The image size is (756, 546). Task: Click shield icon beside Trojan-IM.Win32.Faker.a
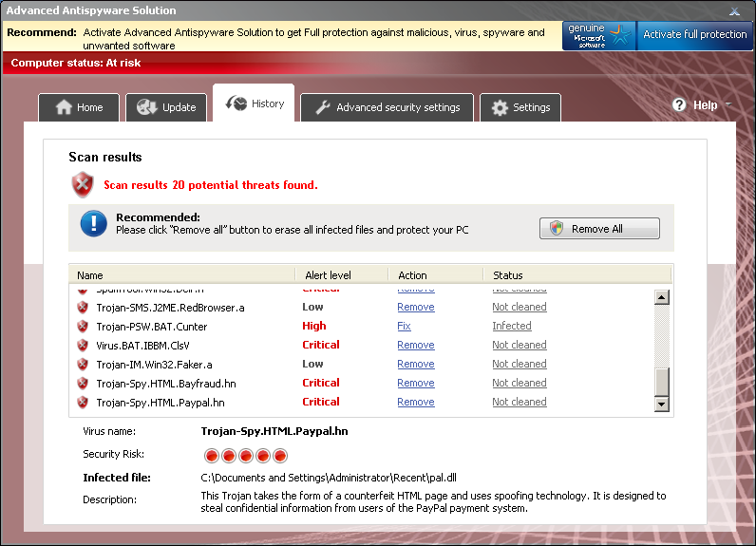point(83,365)
